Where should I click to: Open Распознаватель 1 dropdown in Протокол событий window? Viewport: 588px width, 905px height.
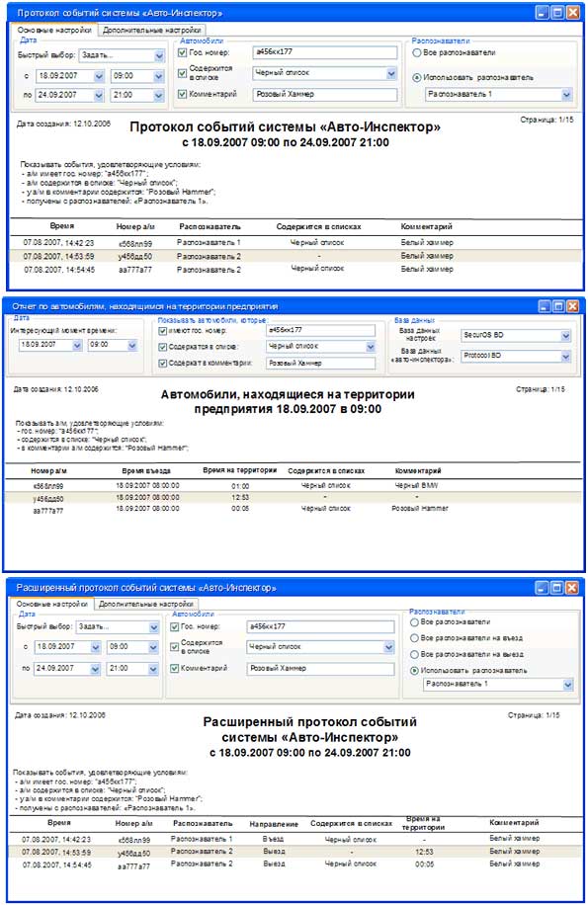[566, 94]
